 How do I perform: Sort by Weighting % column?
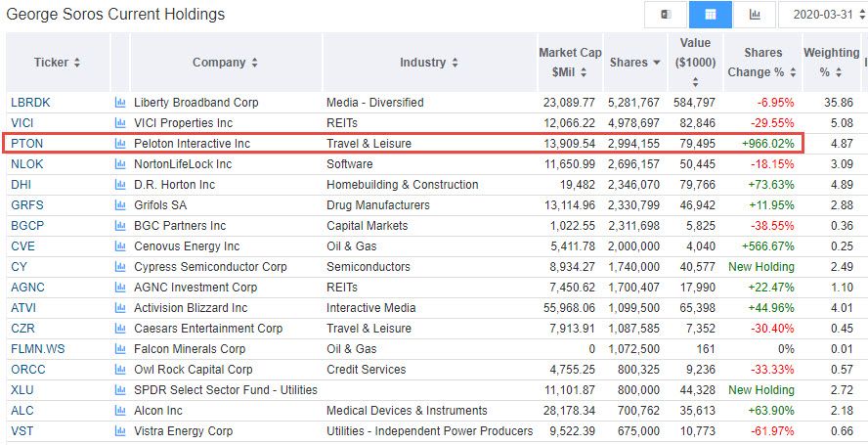tap(831, 62)
